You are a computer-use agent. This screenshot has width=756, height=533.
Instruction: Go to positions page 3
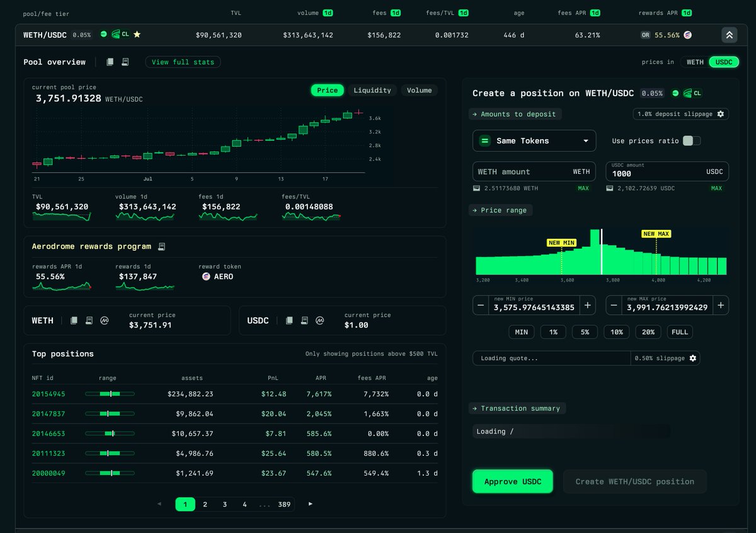click(225, 504)
